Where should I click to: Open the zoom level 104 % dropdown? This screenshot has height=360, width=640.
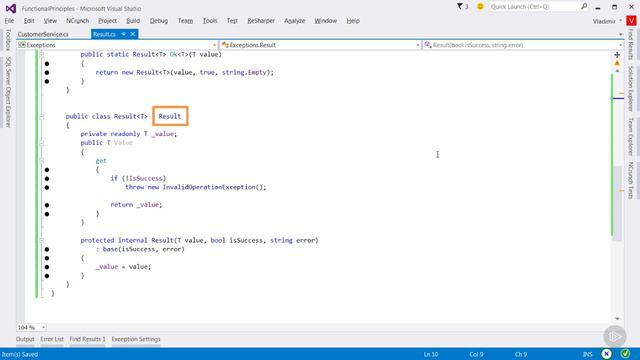(43, 327)
